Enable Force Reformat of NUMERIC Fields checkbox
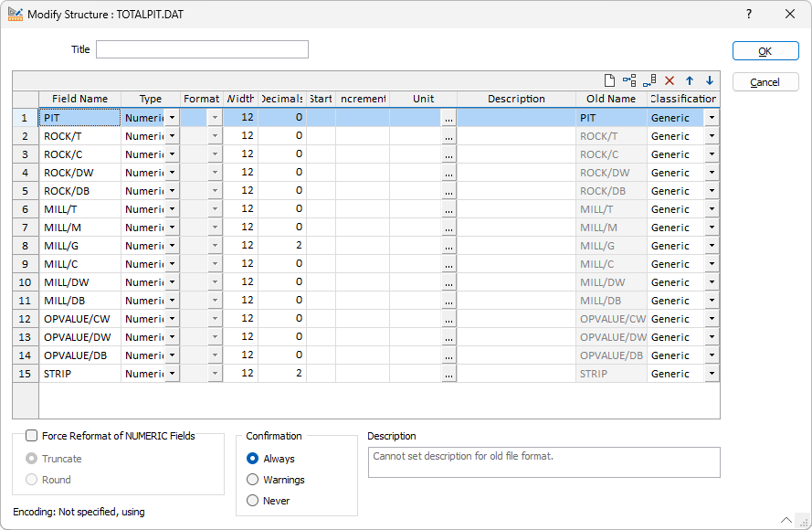Image resolution: width=812 pixels, height=530 pixels. click(32, 437)
